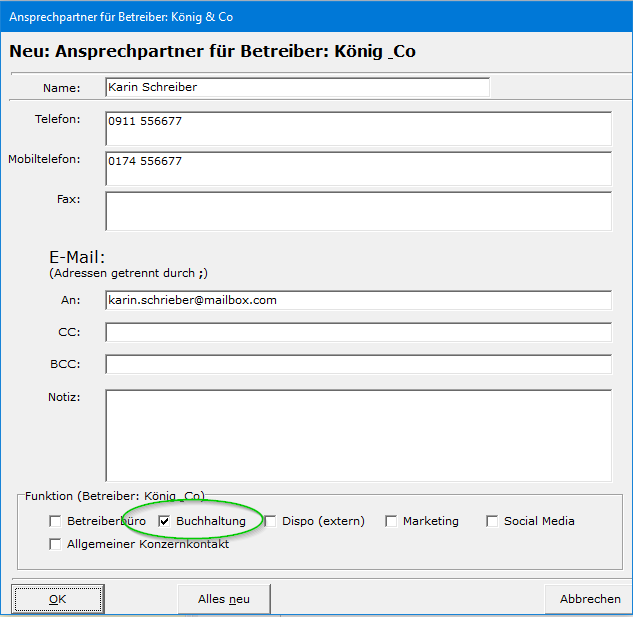Select the Mobiltelefon field
This screenshot has width=633, height=617.
coord(357,168)
